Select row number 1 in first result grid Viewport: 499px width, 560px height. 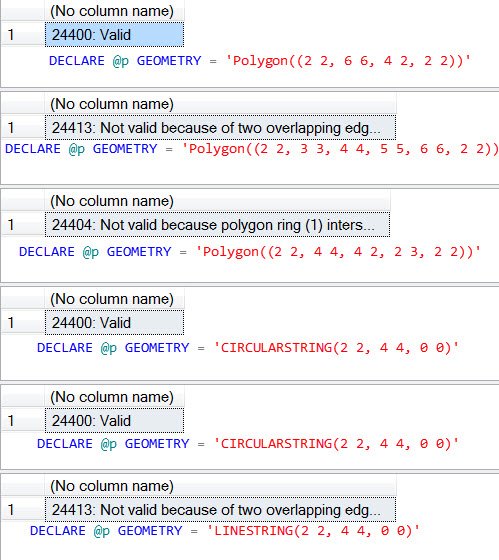tap(23, 35)
